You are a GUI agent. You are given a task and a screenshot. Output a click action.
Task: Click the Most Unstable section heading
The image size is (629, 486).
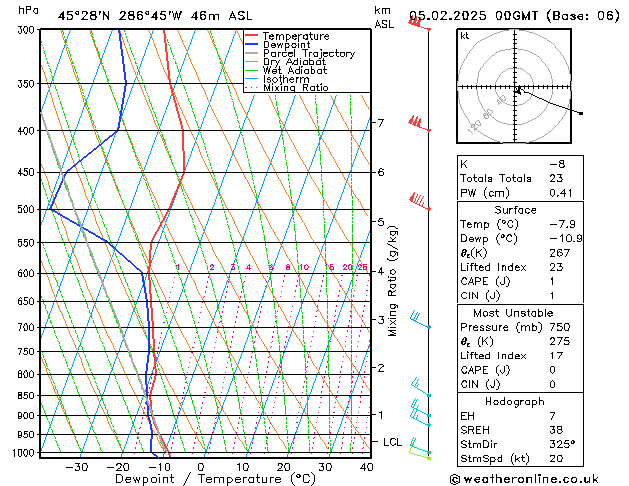point(513,313)
